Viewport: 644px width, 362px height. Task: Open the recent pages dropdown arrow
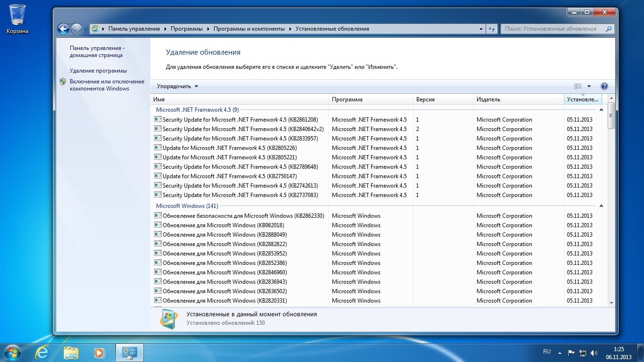86,29
